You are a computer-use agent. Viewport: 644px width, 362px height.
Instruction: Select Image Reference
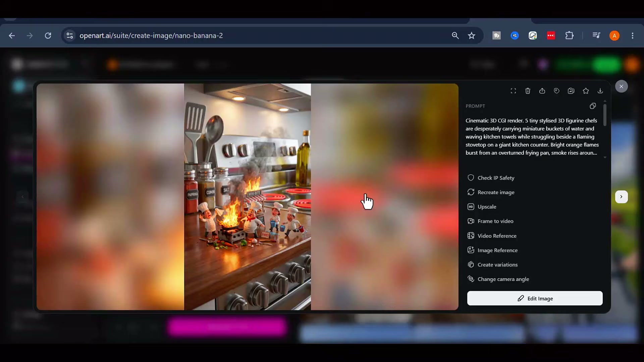492,250
